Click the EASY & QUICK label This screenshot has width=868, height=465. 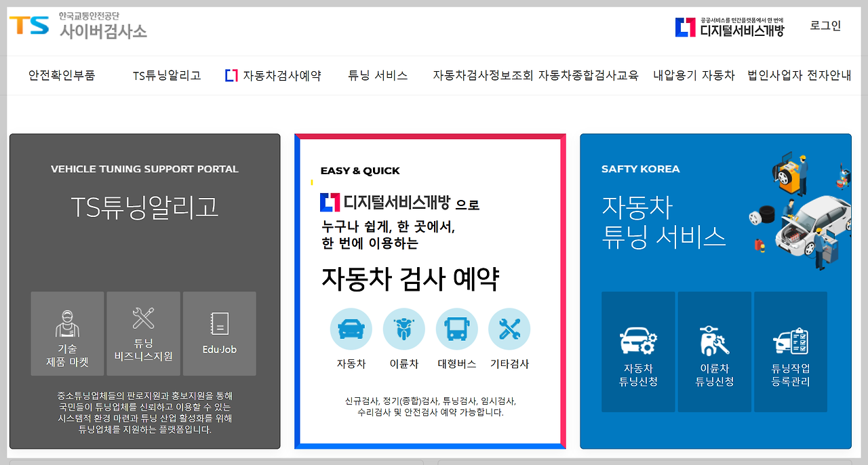point(360,171)
